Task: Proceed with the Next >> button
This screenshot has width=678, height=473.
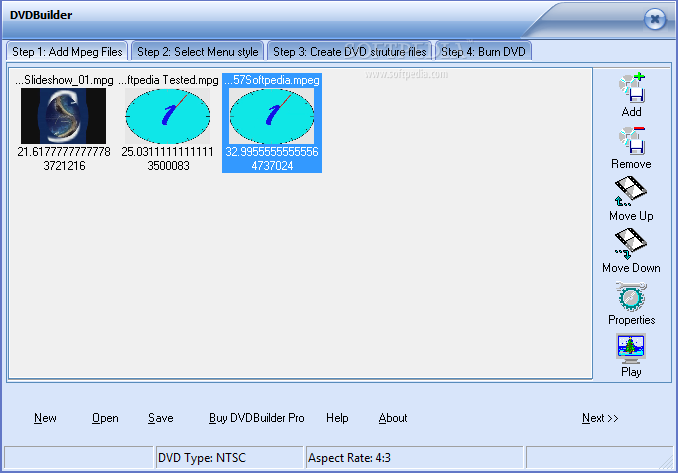Action: click(600, 418)
